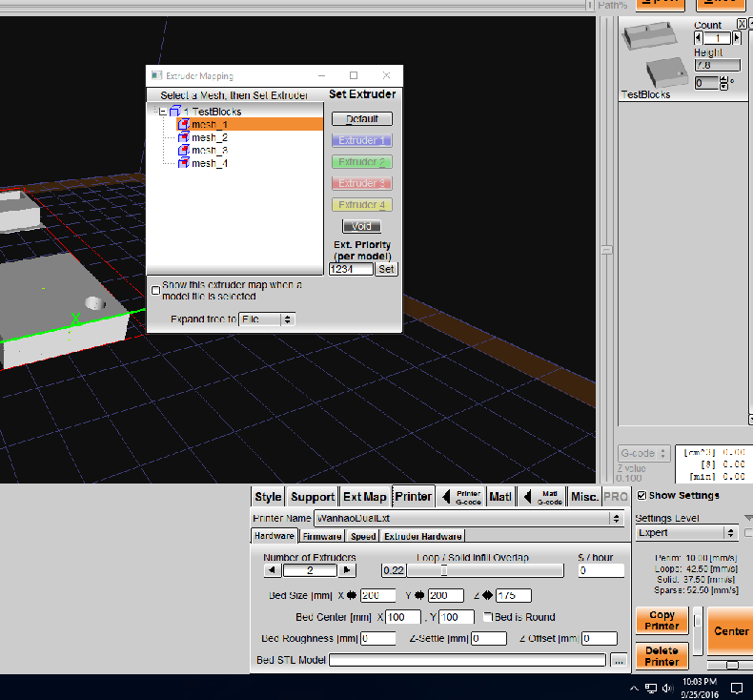This screenshot has height=700, width=753.
Task: Open the PRO tab
Action: coord(615,497)
